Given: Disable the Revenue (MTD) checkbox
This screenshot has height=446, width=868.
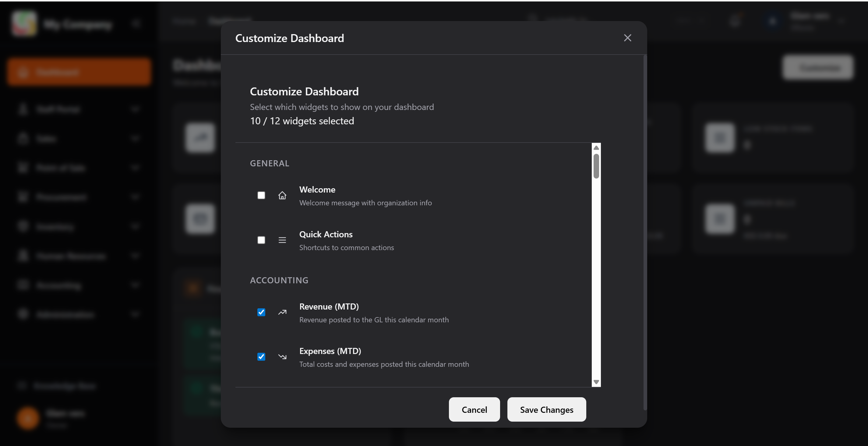Looking at the screenshot, I should point(261,312).
